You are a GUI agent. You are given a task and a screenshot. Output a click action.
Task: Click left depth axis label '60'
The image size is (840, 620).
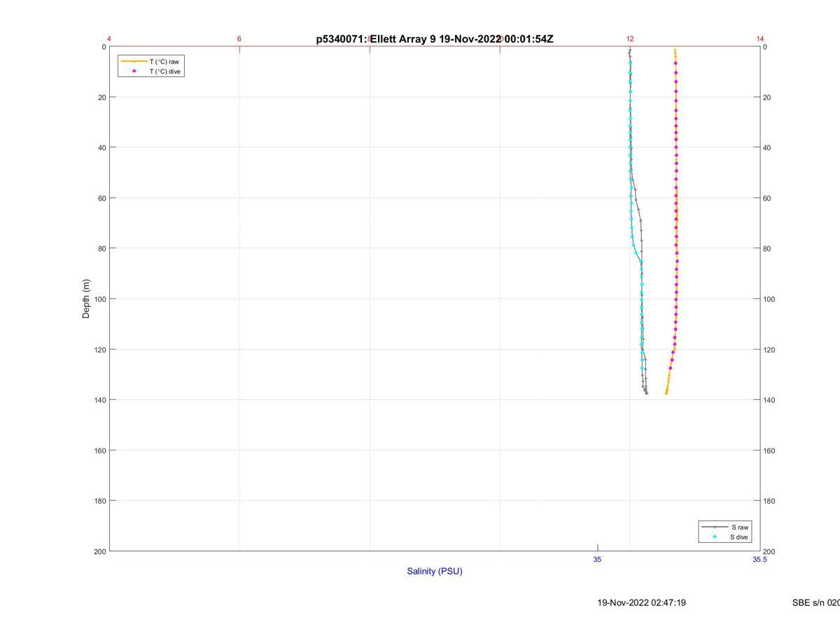(x=102, y=198)
